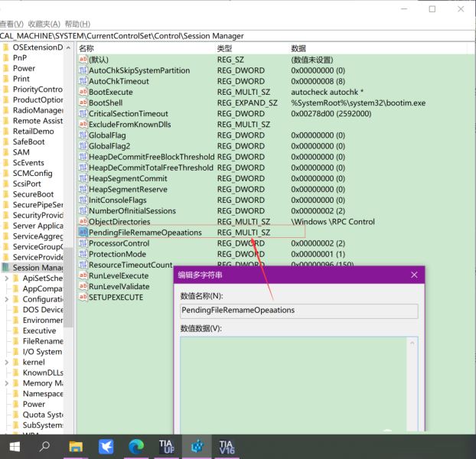The image size is (476, 459).
Task: Click the data 'autocheck autochk *'
Action: (328, 92)
